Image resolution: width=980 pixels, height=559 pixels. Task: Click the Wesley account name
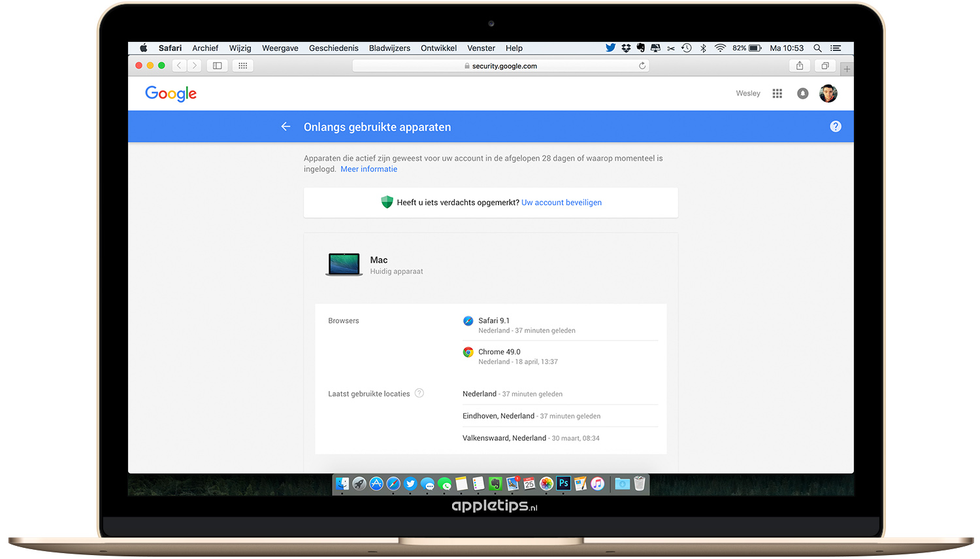pos(748,93)
